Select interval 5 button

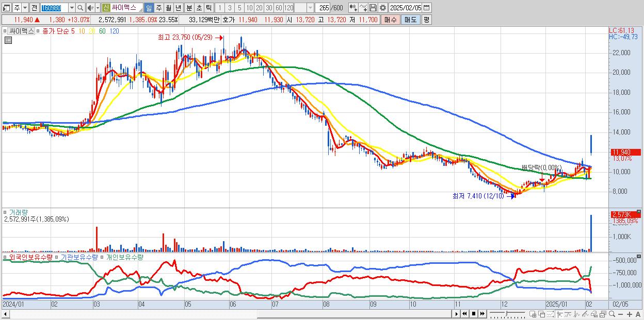pyautogui.click(x=239, y=8)
